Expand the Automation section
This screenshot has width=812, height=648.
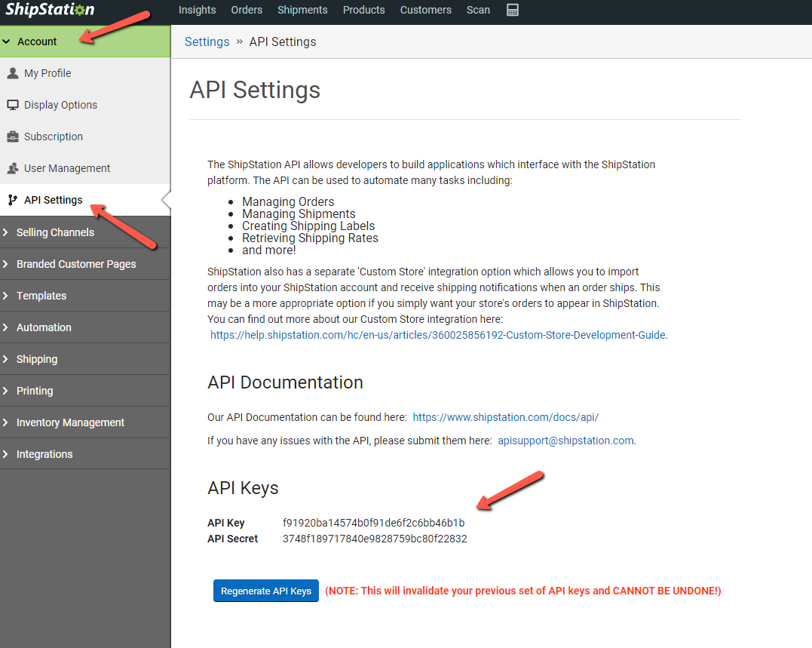point(44,327)
